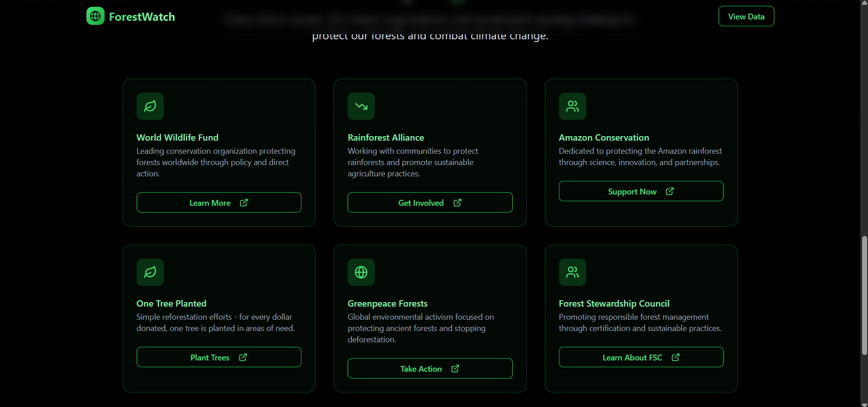Click the Get Involved button

click(x=430, y=203)
